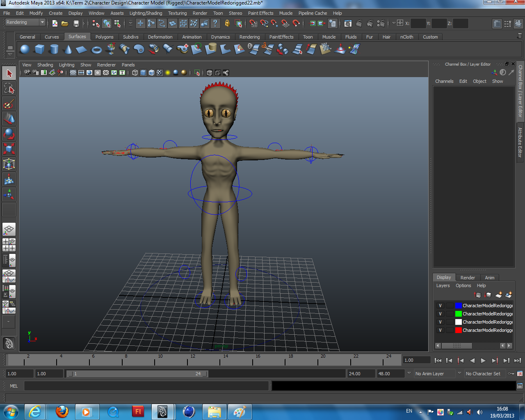The width and height of the screenshot is (525, 420).
Task: Select the Lasso selection tool
Action: (x=9, y=88)
